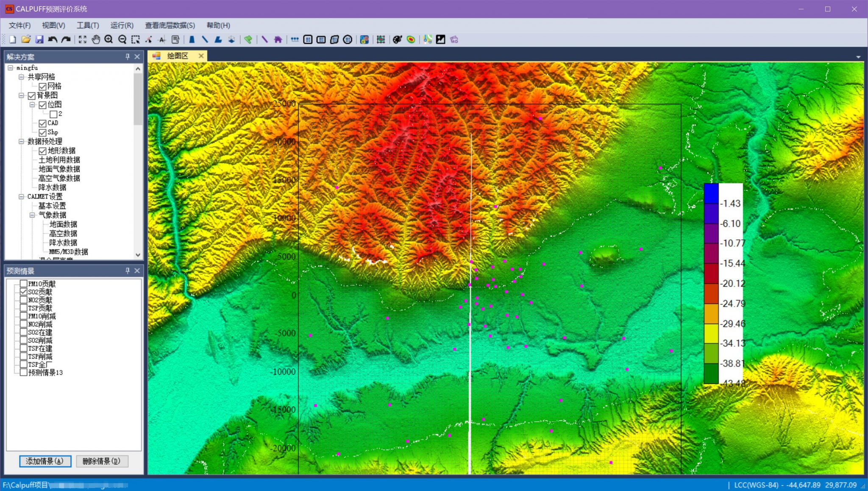Screen dimensions: 868x491
Task: Click the contour plot icon
Action: tap(411, 39)
